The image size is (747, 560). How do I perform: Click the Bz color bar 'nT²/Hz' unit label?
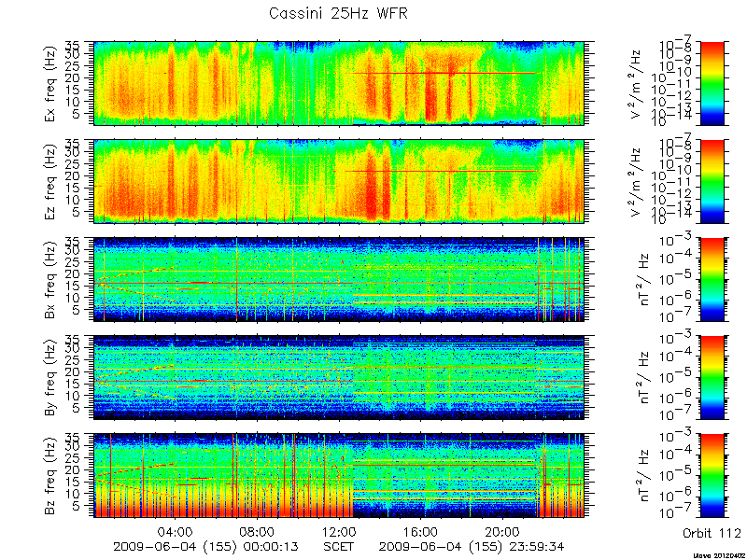(644, 476)
